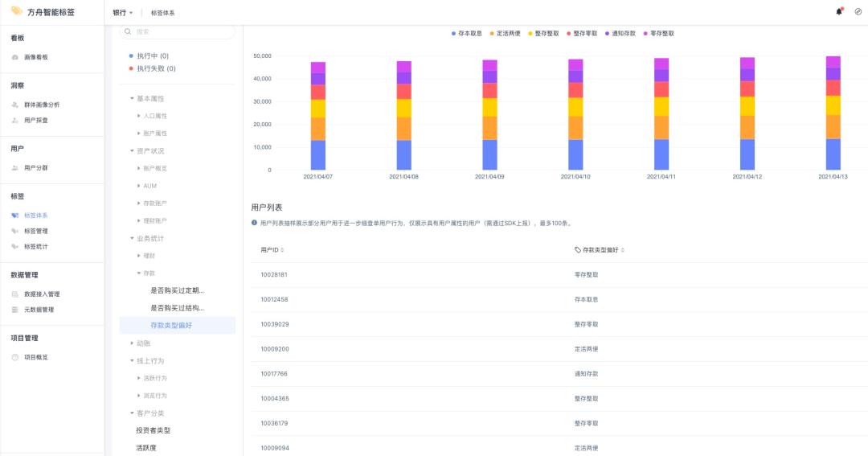Collapse the 业务统计 tree section

pyautogui.click(x=132, y=239)
